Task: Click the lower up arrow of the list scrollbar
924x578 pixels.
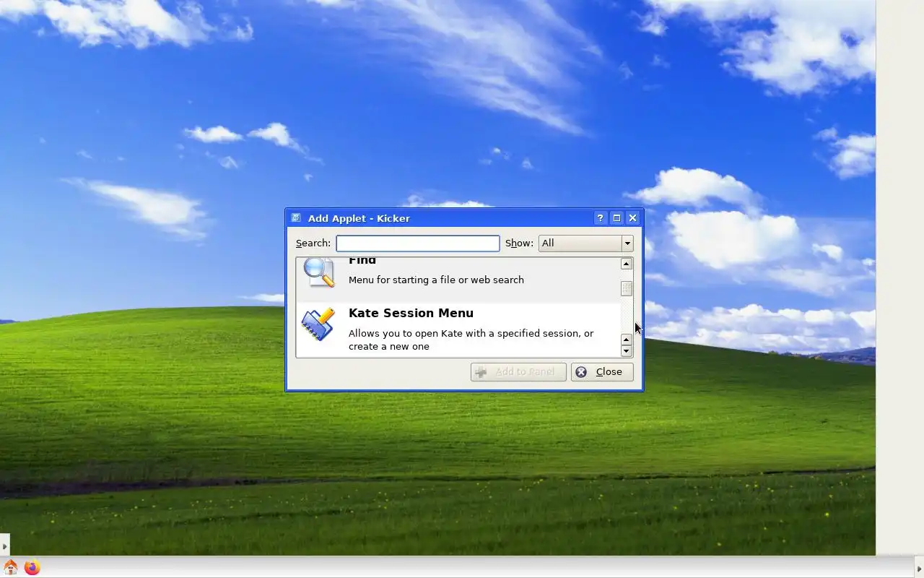Action: [x=627, y=340]
